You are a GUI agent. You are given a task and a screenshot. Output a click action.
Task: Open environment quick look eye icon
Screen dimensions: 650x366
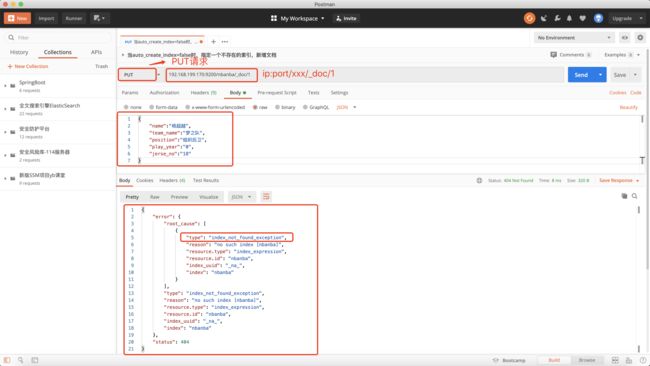tap(624, 38)
